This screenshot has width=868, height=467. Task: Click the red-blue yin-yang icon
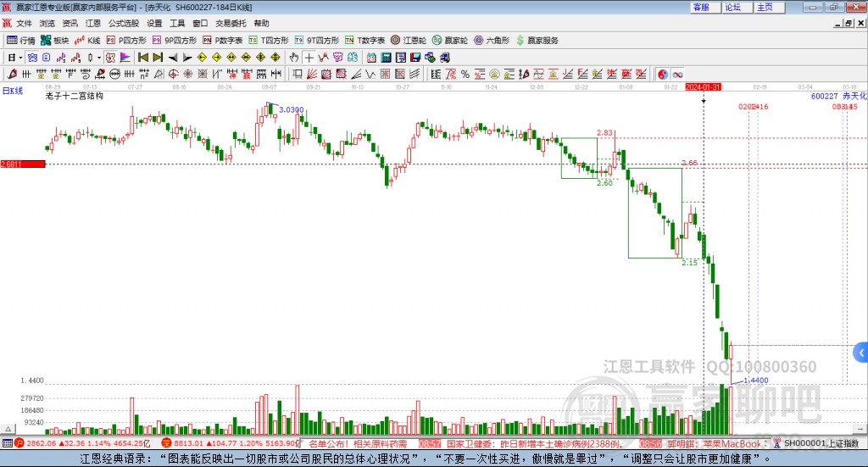tap(663, 74)
